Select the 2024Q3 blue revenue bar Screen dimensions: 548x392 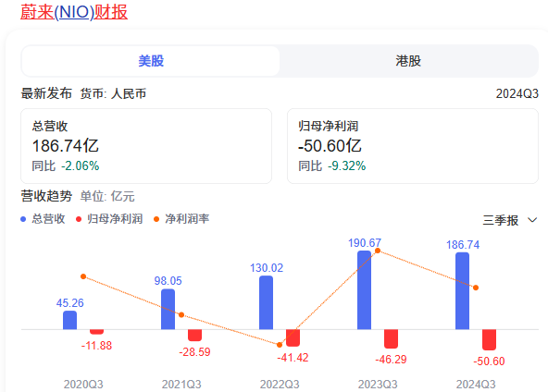(463, 291)
